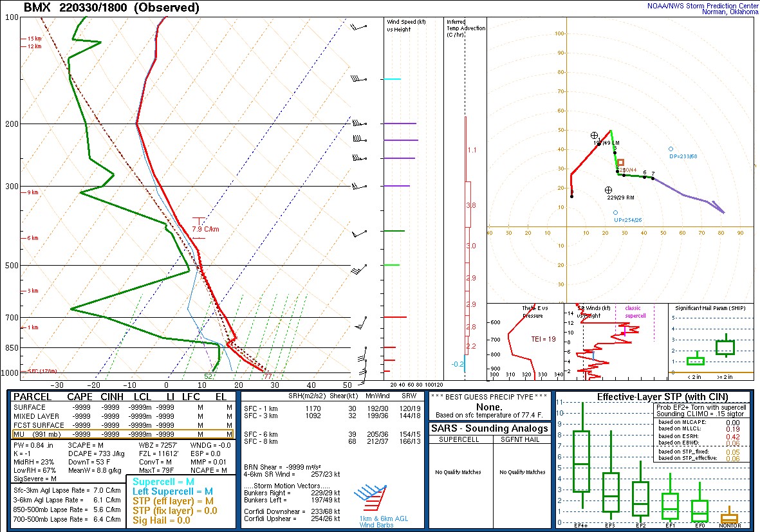
Task: Select the 'MIXED LAYER' parcel row label
Action: tap(36, 416)
